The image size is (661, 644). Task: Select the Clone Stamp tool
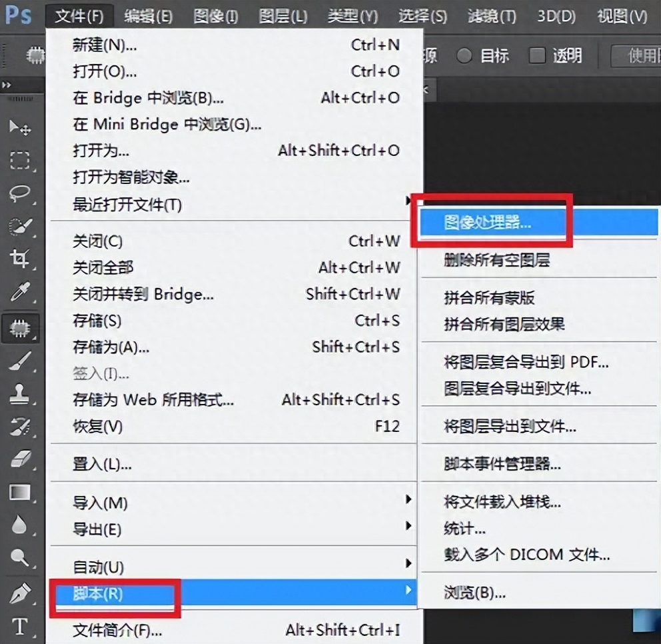click(x=20, y=394)
